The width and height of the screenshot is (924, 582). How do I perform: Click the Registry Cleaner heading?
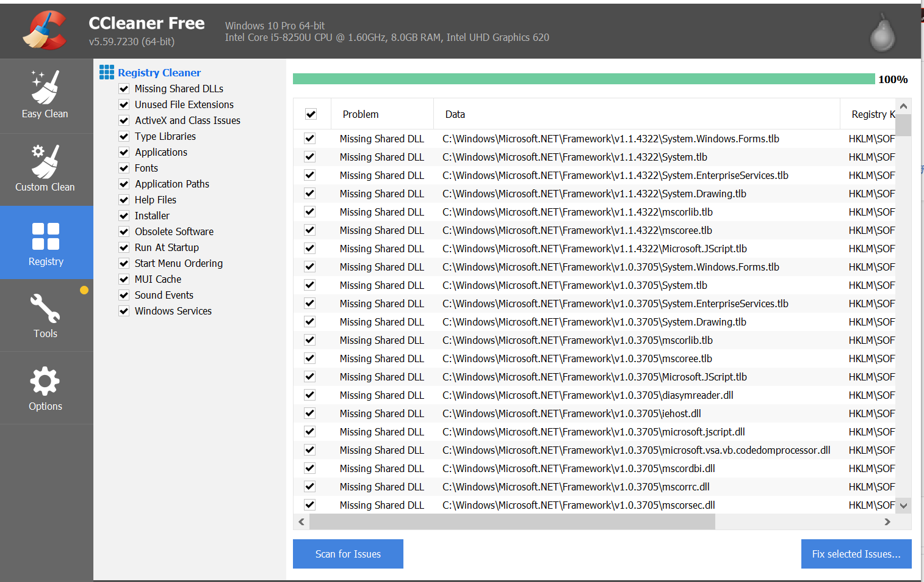point(159,73)
